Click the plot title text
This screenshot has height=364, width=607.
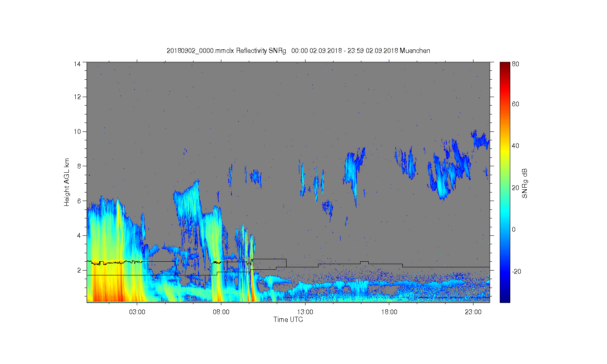pos(298,51)
